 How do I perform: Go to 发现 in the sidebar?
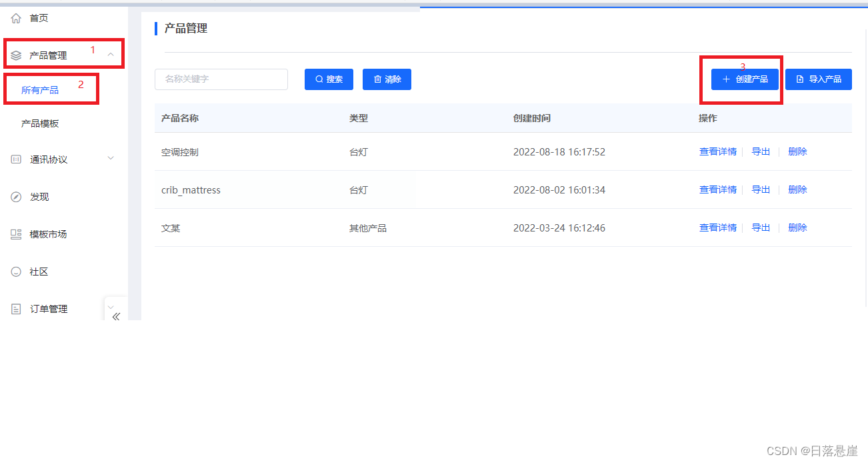coord(39,197)
